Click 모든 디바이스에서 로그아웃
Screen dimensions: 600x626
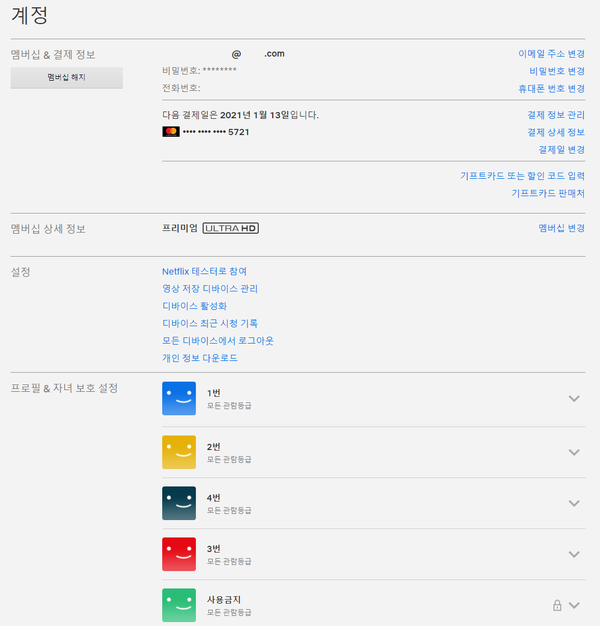[218, 341]
